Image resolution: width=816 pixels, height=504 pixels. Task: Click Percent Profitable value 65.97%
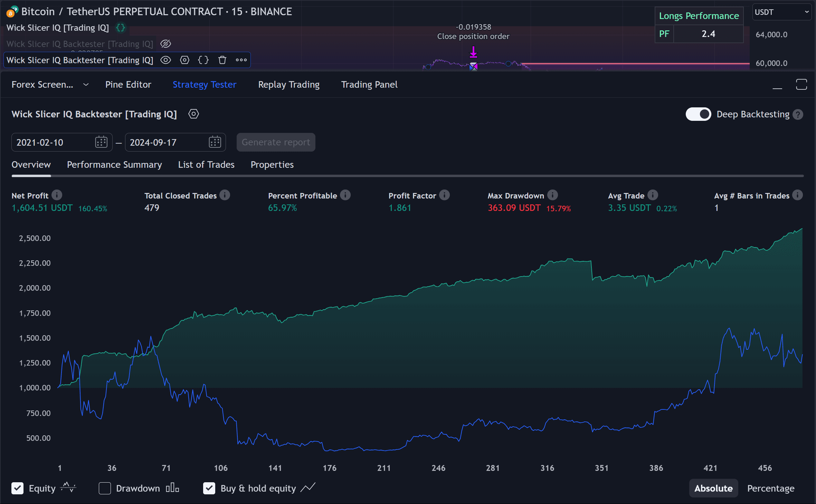(x=283, y=208)
